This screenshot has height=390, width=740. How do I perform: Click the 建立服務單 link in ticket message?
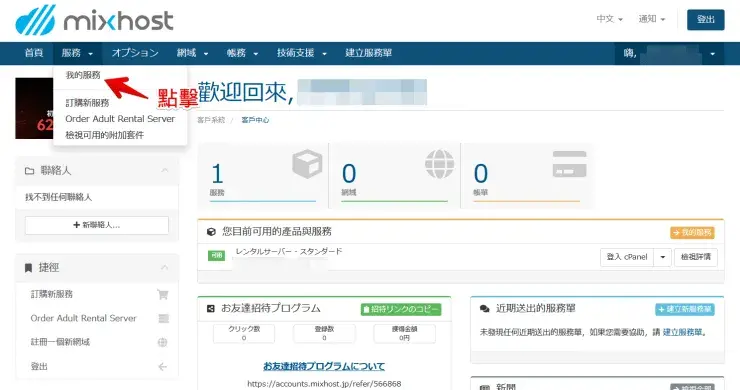(682, 332)
